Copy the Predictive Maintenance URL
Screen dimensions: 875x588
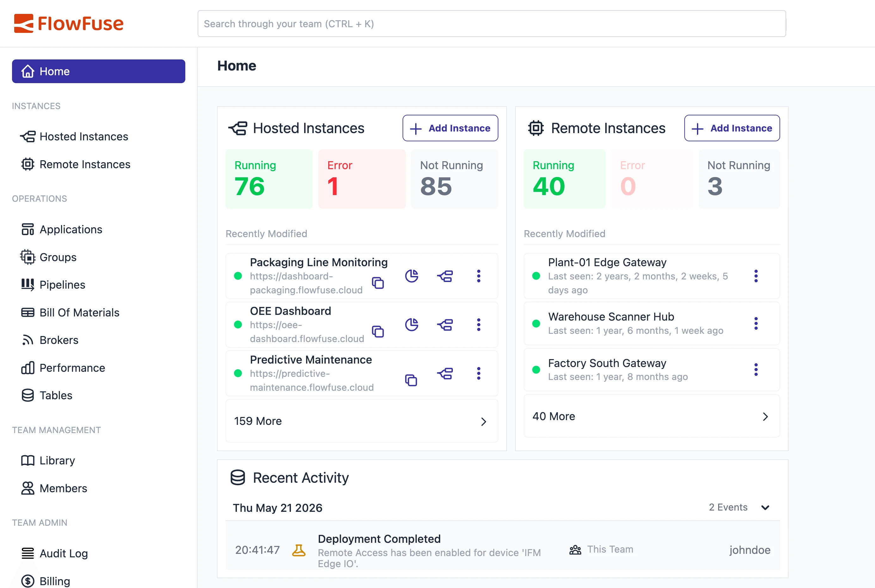tap(411, 380)
